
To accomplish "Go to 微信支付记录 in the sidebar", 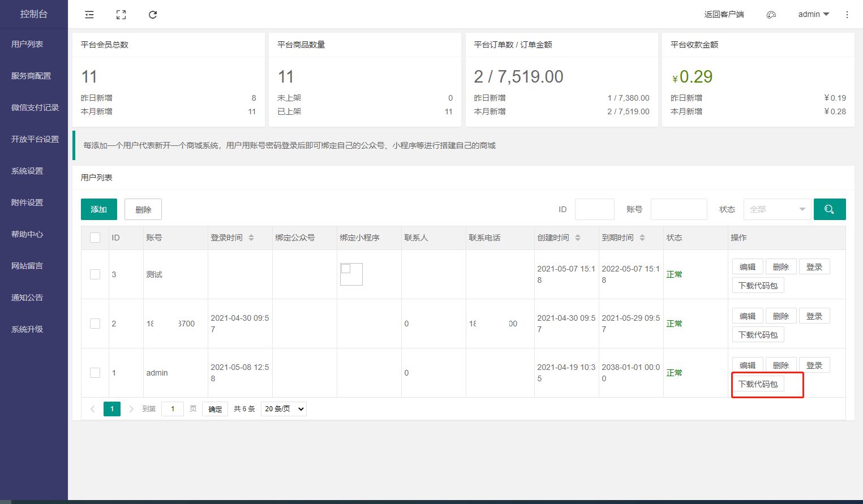I will (x=35, y=107).
